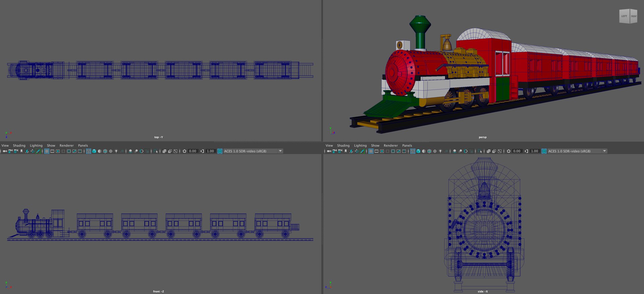Viewport: 644px width, 294px height.
Task: Enable smooth shade all in front view toolbar
Action: coord(94,151)
